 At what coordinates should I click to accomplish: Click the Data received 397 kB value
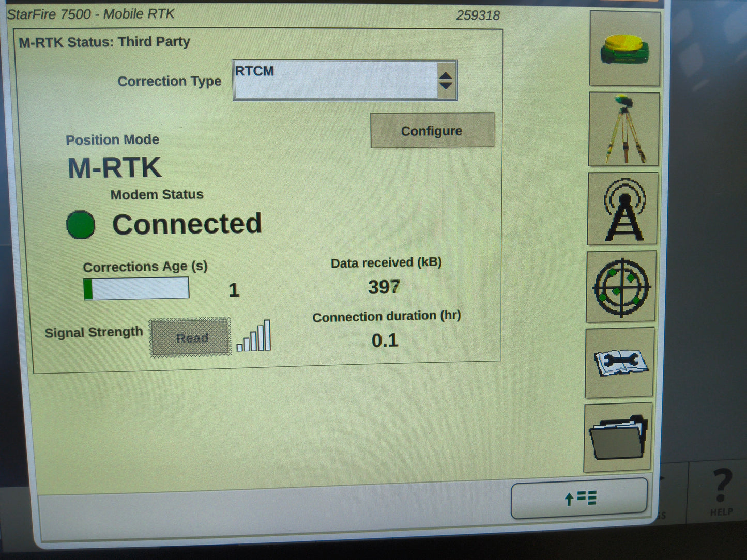click(384, 287)
